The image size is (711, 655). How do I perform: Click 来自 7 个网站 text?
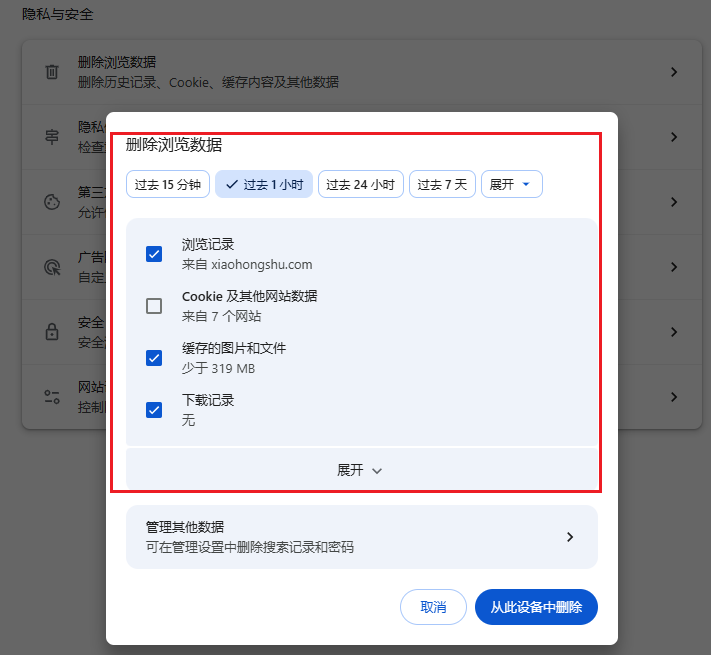click(221, 316)
